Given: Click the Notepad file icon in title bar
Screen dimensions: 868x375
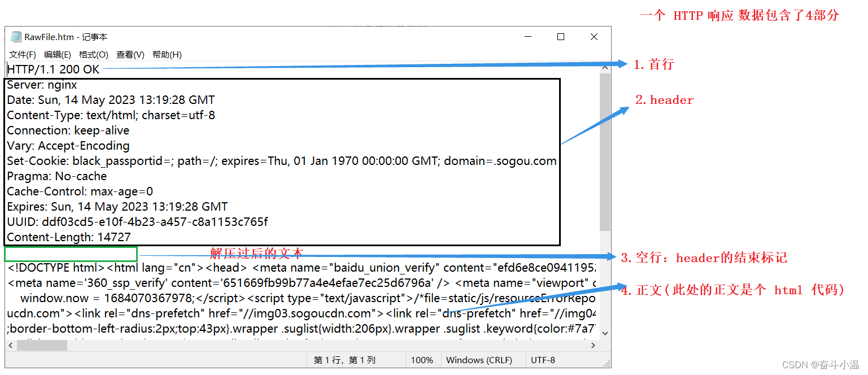Looking at the screenshot, I should (x=16, y=37).
